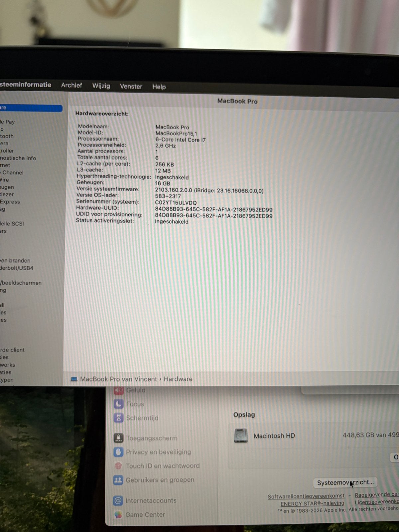399x532 pixels.
Task: Click the Systeemoverzicht… button
Action: [345, 482]
